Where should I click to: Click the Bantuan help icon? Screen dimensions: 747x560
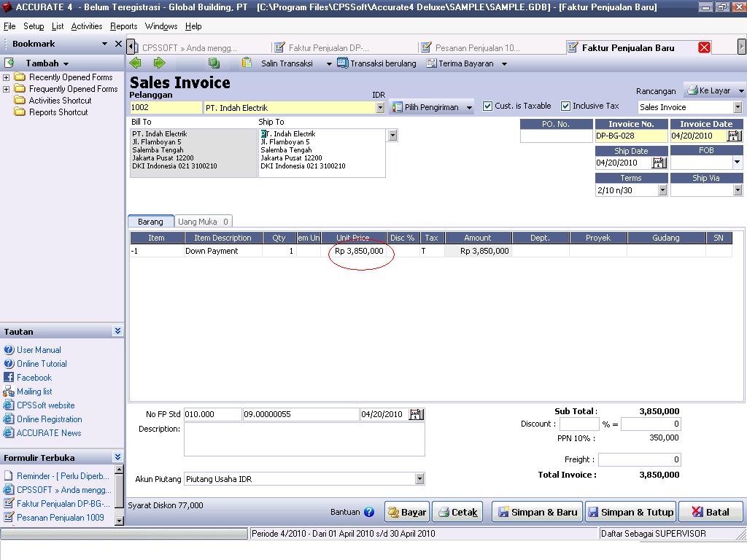click(x=369, y=512)
